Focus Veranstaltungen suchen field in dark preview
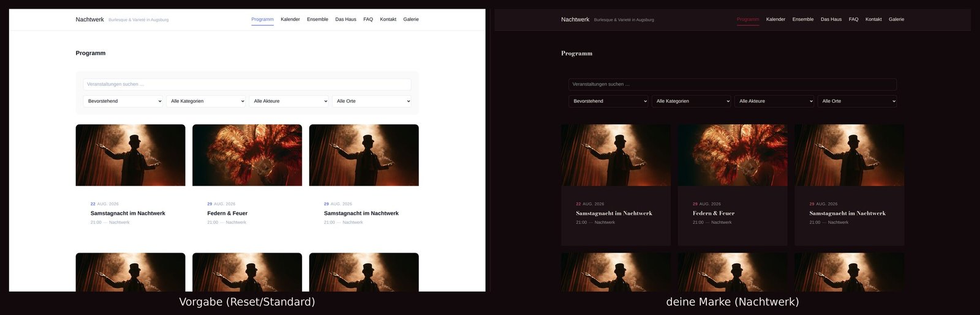The width and height of the screenshot is (980, 315). point(733,84)
